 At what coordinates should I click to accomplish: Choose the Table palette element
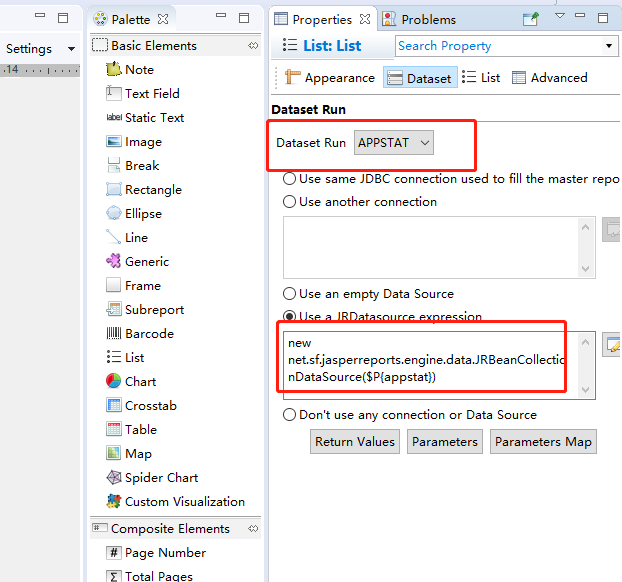point(131,430)
